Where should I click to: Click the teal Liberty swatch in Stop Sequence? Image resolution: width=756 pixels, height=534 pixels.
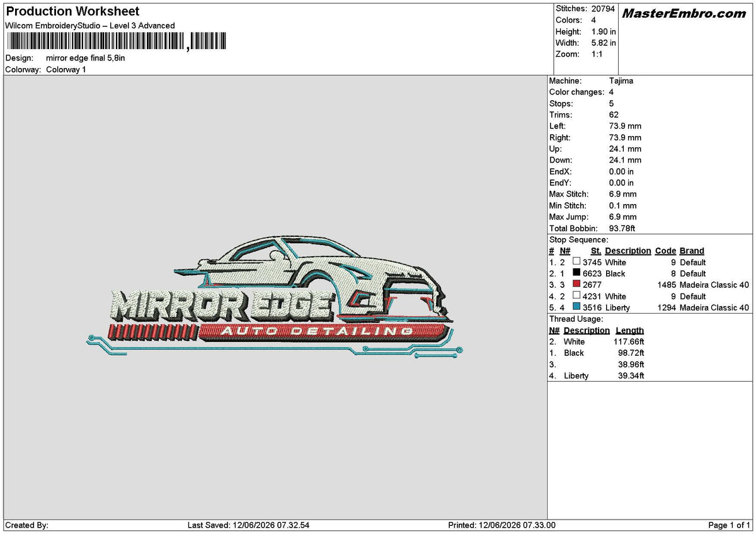click(x=576, y=307)
